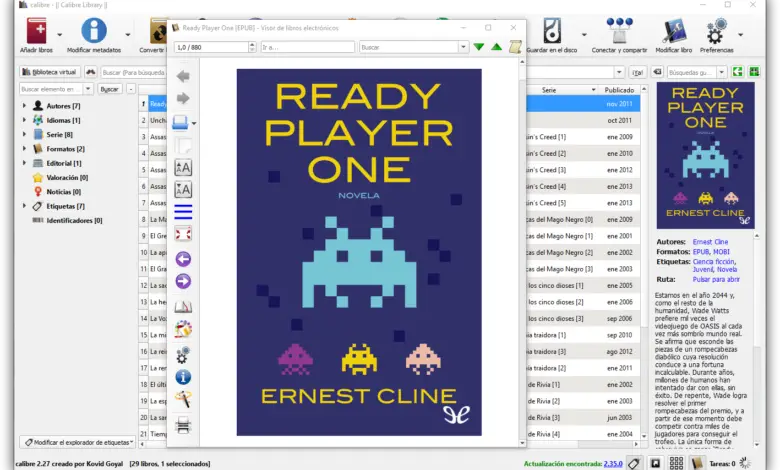Toggle cover grid icon in status bar
The image size is (780, 470).
click(x=676, y=464)
